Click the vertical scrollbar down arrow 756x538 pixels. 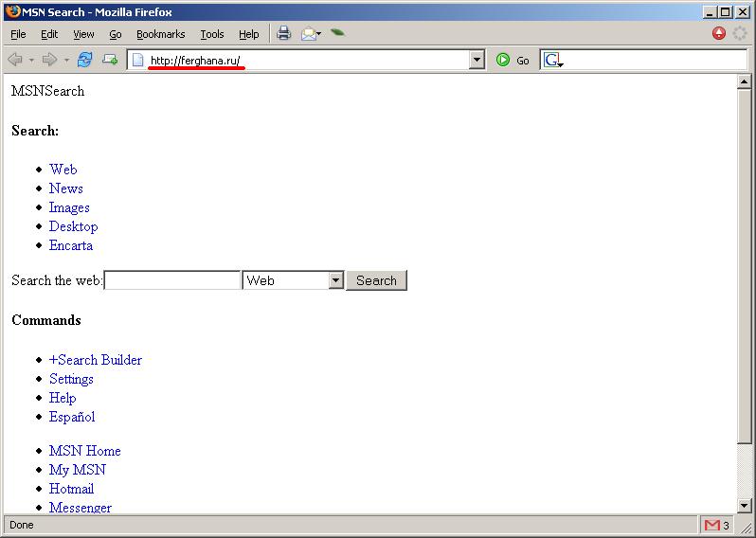[744, 505]
